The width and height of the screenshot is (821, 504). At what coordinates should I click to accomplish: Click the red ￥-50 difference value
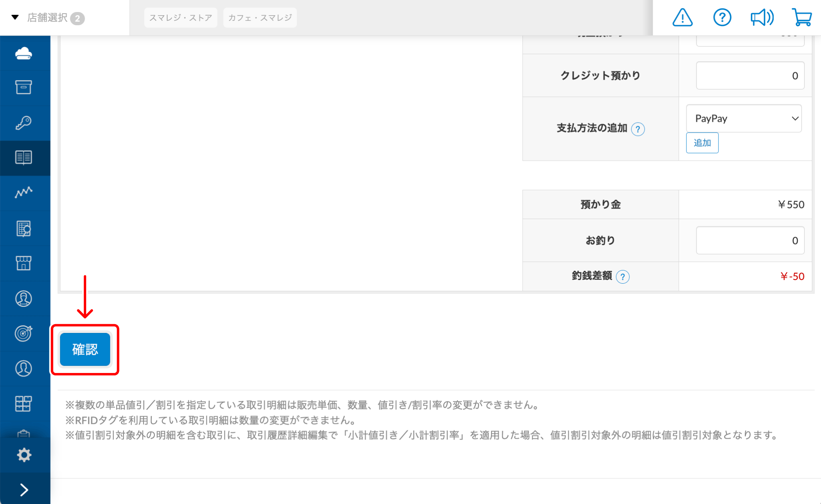tap(792, 276)
